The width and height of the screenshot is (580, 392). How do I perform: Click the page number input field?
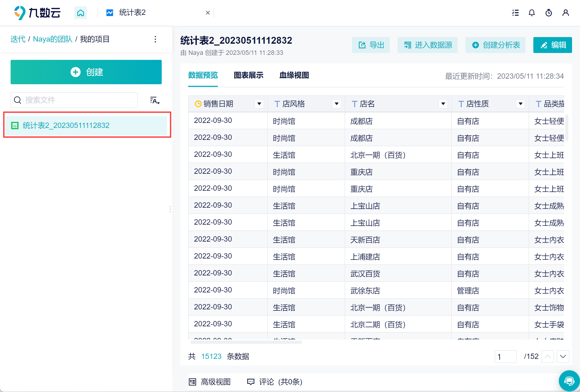pos(506,357)
